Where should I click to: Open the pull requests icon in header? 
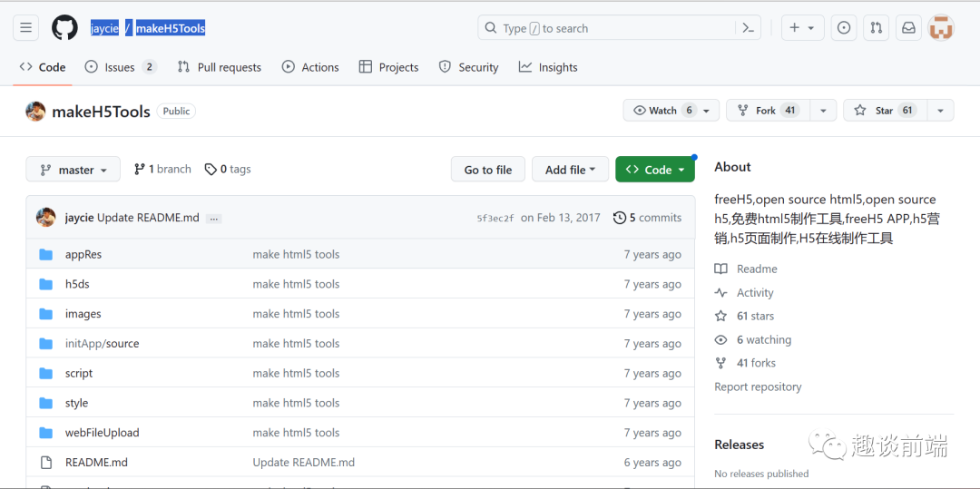click(x=877, y=28)
